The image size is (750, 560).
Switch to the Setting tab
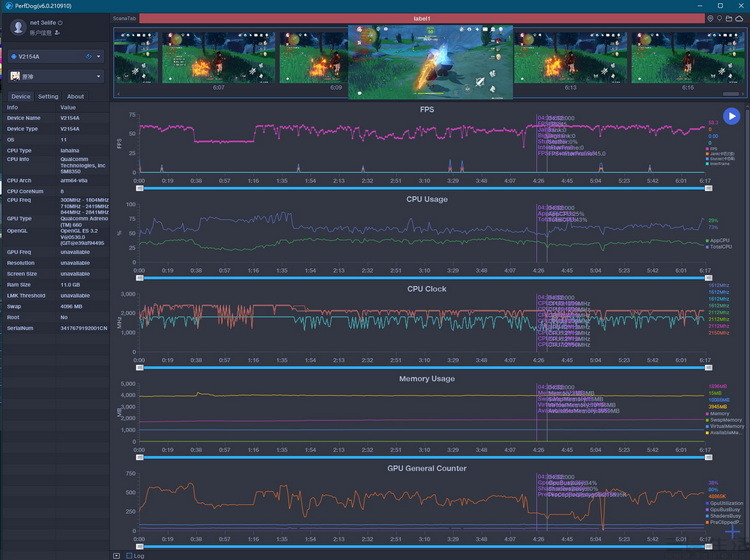click(48, 97)
